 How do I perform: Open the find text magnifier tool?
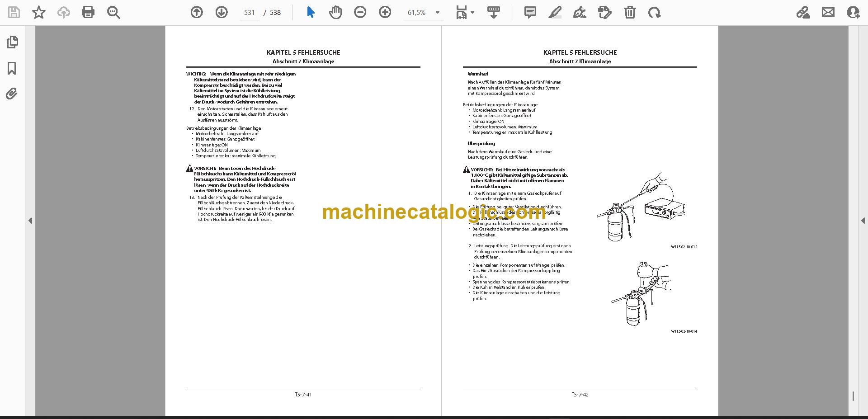point(113,12)
